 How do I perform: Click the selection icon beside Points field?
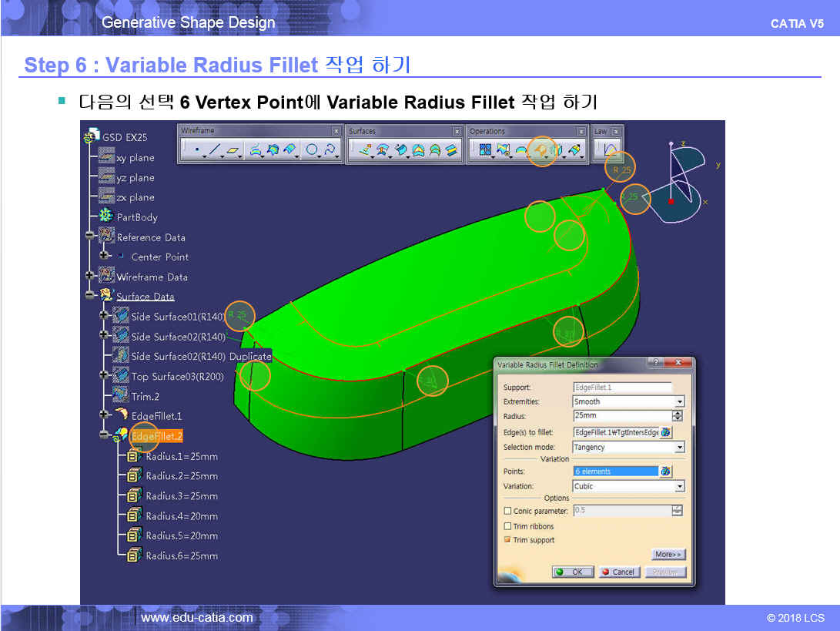pos(666,472)
